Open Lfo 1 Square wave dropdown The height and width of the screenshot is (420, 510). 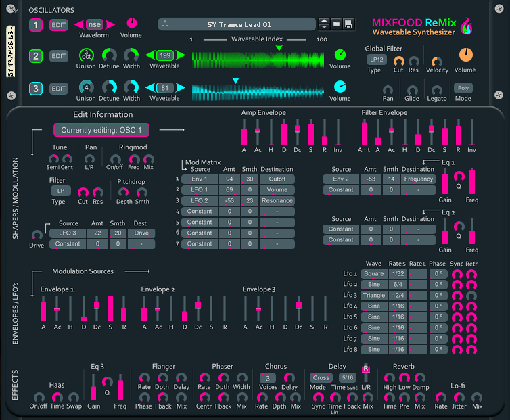(374, 274)
